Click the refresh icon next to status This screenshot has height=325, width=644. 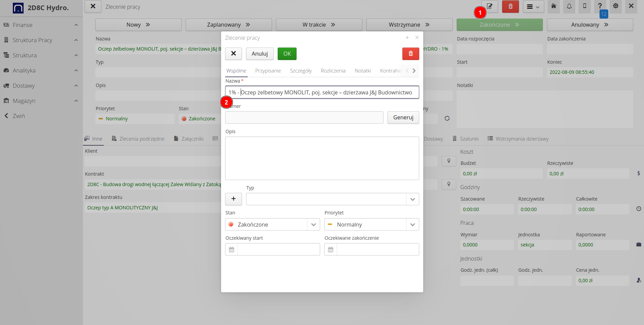447,118
